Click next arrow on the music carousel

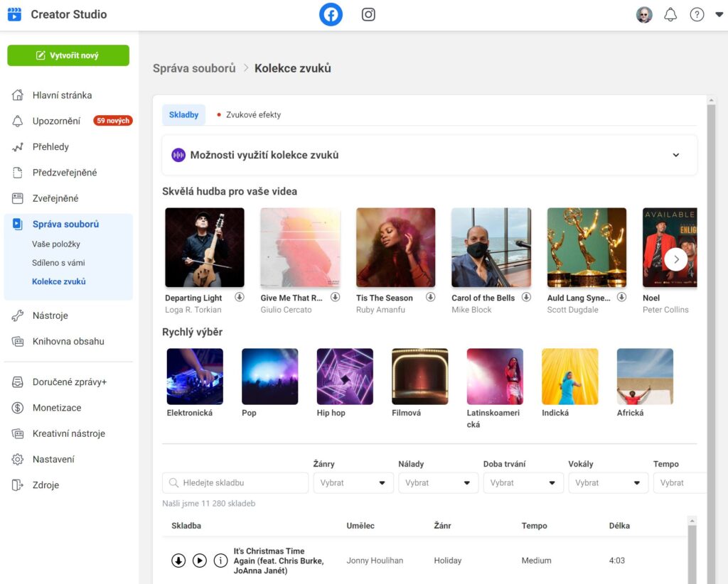pyautogui.click(x=676, y=259)
